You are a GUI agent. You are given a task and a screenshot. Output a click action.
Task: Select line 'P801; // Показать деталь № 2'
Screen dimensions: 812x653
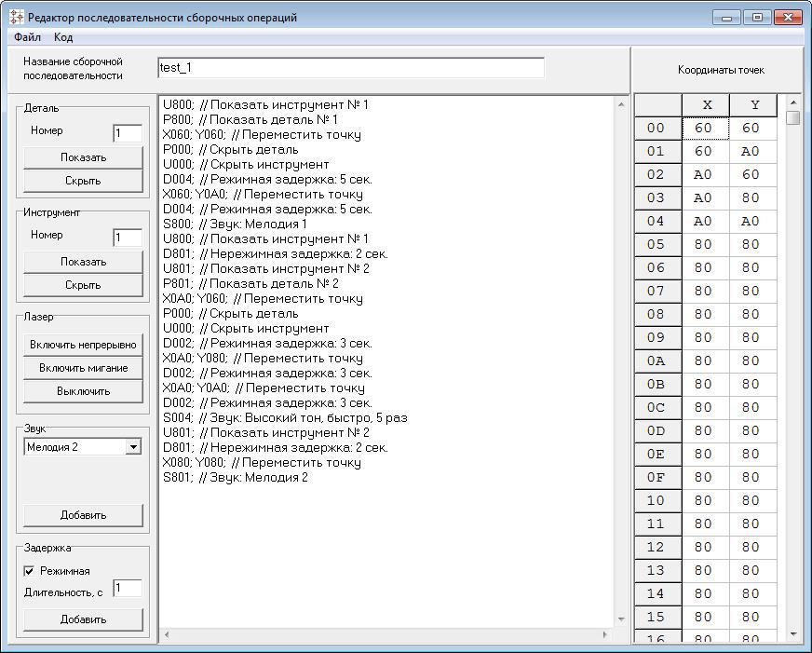pyautogui.click(x=250, y=284)
